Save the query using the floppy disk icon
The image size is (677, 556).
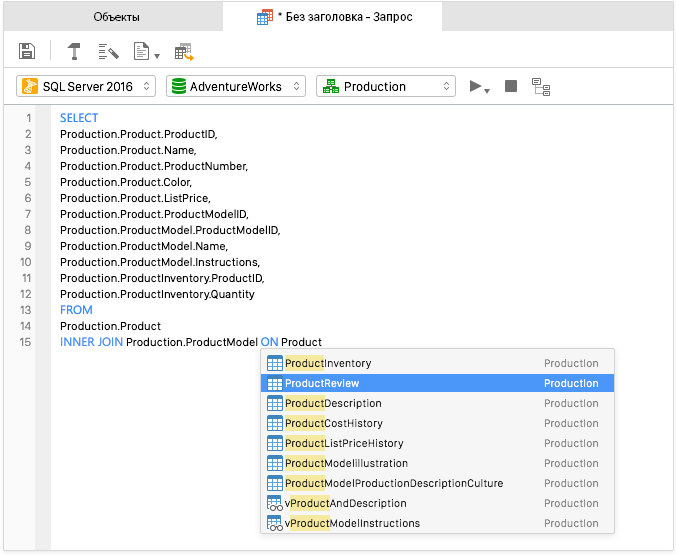click(x=27, y=51)
